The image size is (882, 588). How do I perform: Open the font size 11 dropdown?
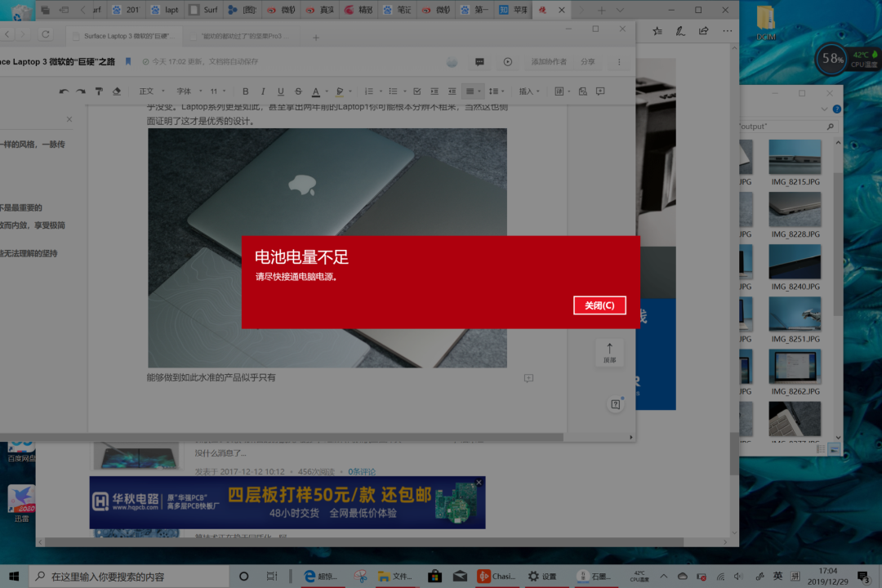click(x=218, y=91)
